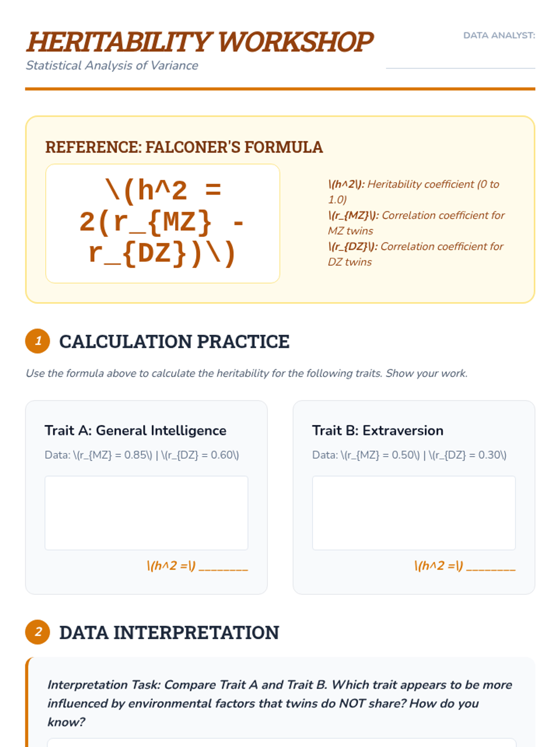
Task: Select the Trait B: Extraversion title
Action: [378, 430]
